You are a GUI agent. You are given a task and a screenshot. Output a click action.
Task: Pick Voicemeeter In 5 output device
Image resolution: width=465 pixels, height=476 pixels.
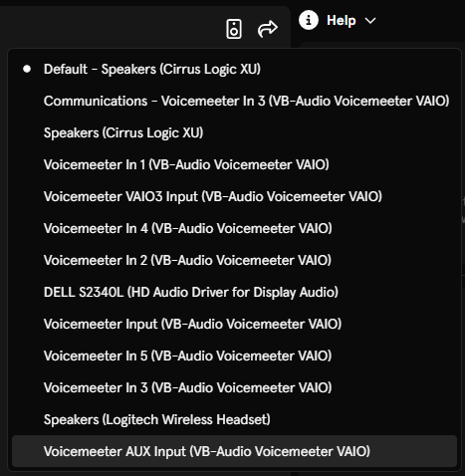(234, 356)
